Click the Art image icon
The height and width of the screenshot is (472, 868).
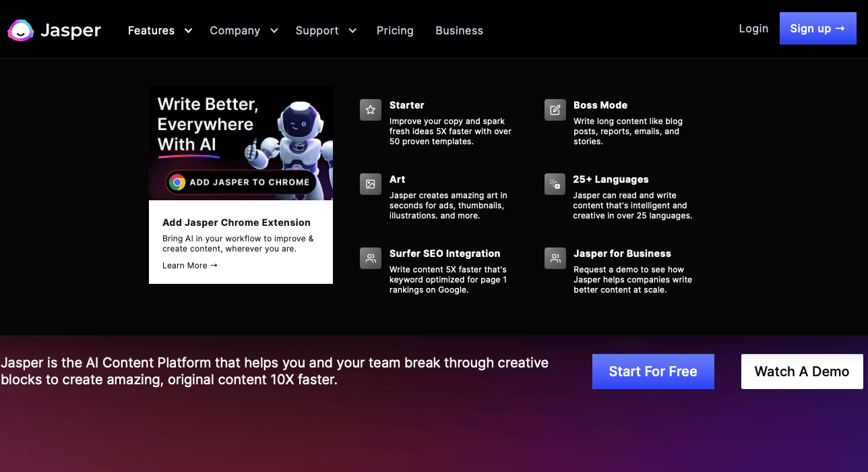tap(371, 184)
